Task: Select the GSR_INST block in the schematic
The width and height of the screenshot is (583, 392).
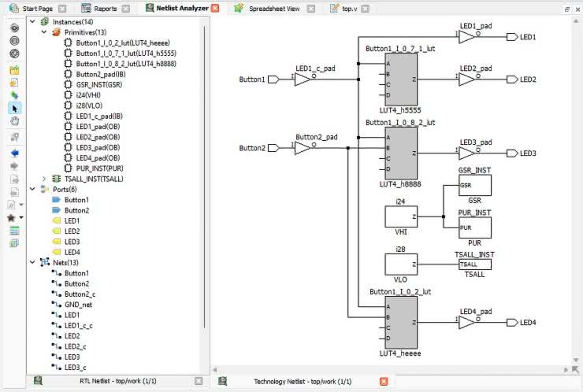Action: tap(474, 186)
